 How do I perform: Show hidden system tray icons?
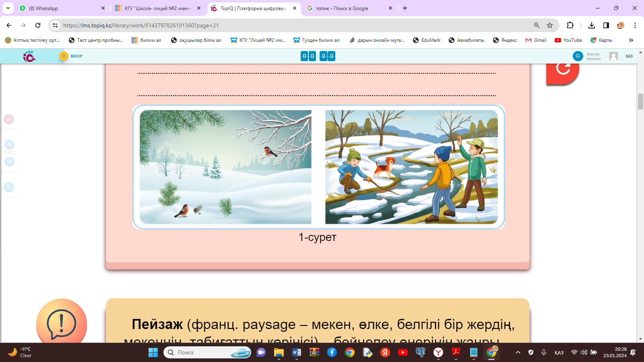coord(518,352)
